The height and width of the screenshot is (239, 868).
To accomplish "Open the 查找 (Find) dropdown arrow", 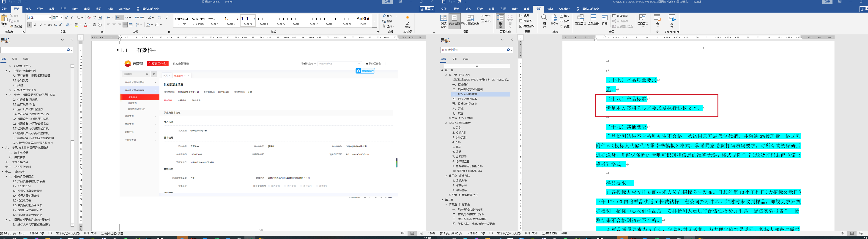I will coord(396,16).
